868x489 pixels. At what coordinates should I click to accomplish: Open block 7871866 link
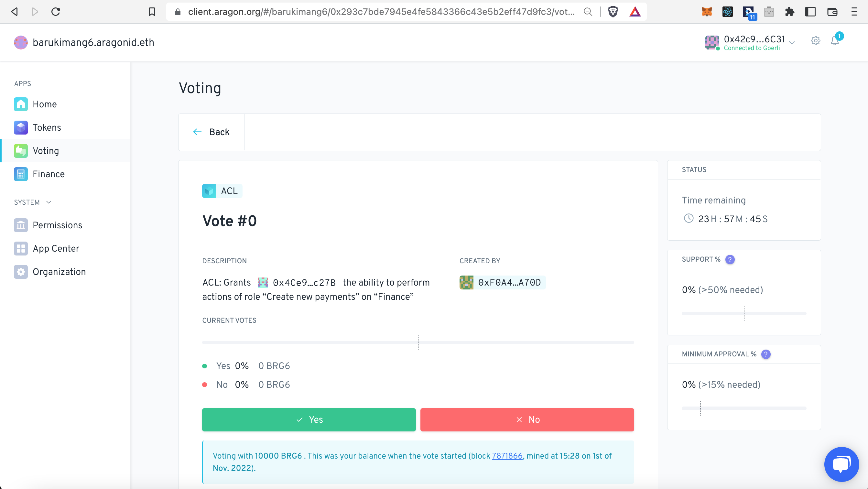click(x=507, y=456)
